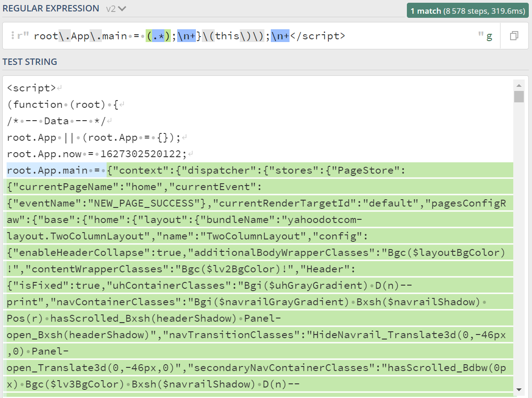The image size is (532, 398).
Task: Click the '"currentPageName":"home"' text
Action: point(87,187)
